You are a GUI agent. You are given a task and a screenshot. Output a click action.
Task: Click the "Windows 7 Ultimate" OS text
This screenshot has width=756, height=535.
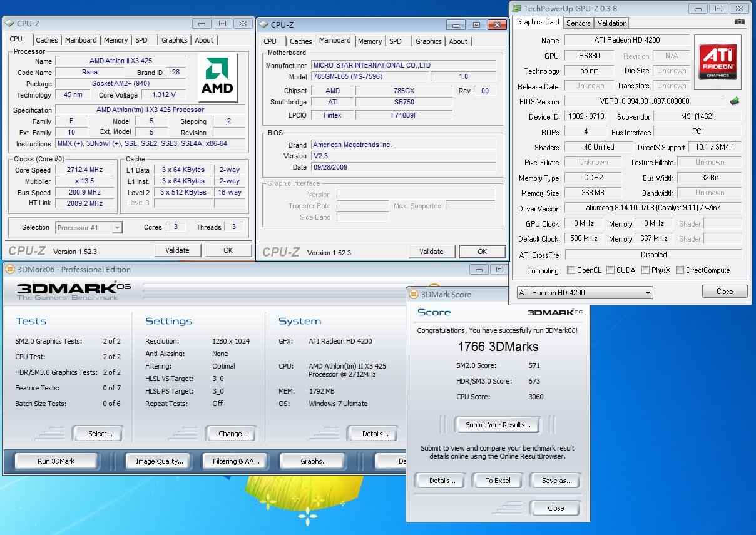(338, 404)
